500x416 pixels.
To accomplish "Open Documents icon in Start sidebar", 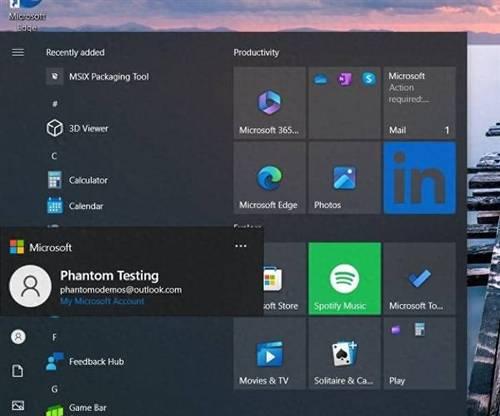I will pos(18,371).
